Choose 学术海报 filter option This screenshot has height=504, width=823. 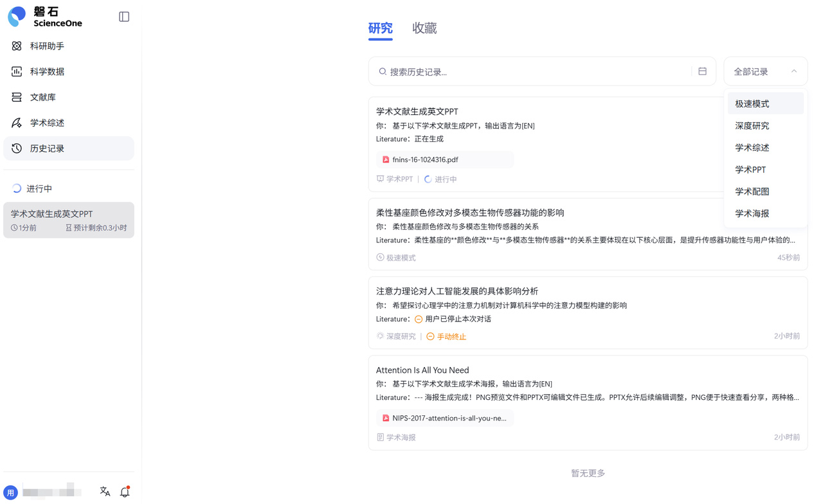click(x=752, y=213)
